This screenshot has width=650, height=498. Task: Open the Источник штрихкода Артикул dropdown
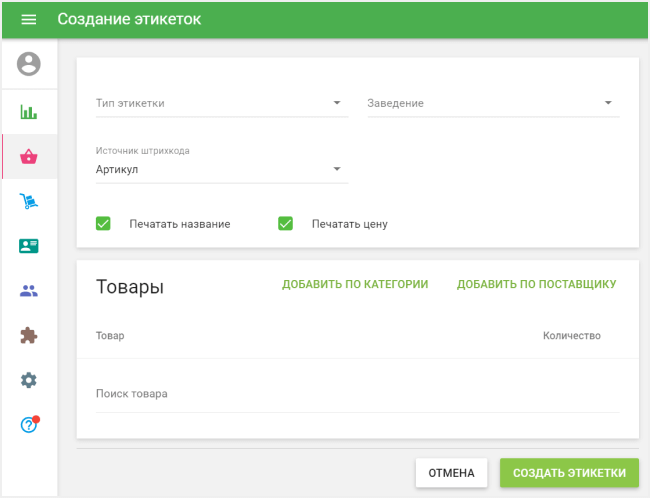tap(222, 169)
